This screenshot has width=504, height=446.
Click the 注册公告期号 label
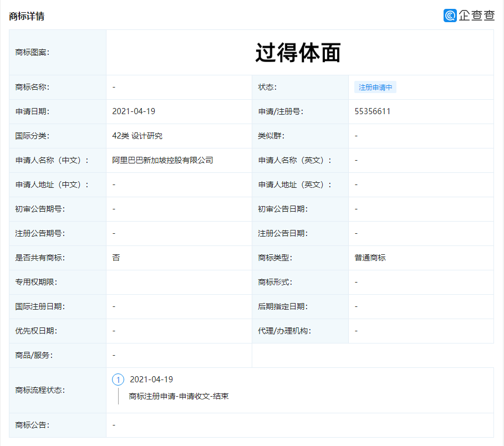(40, 233)
